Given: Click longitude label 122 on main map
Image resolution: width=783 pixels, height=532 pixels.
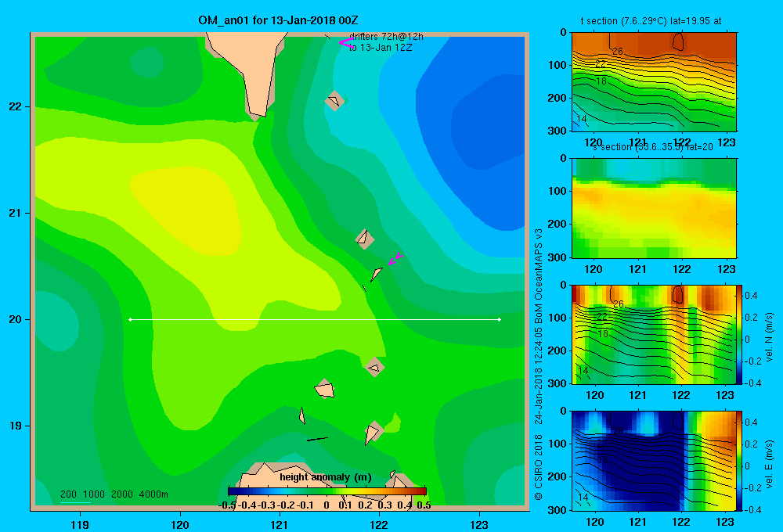Looking at the screenshot, I should pyautogui.click(x=379, y=524).
